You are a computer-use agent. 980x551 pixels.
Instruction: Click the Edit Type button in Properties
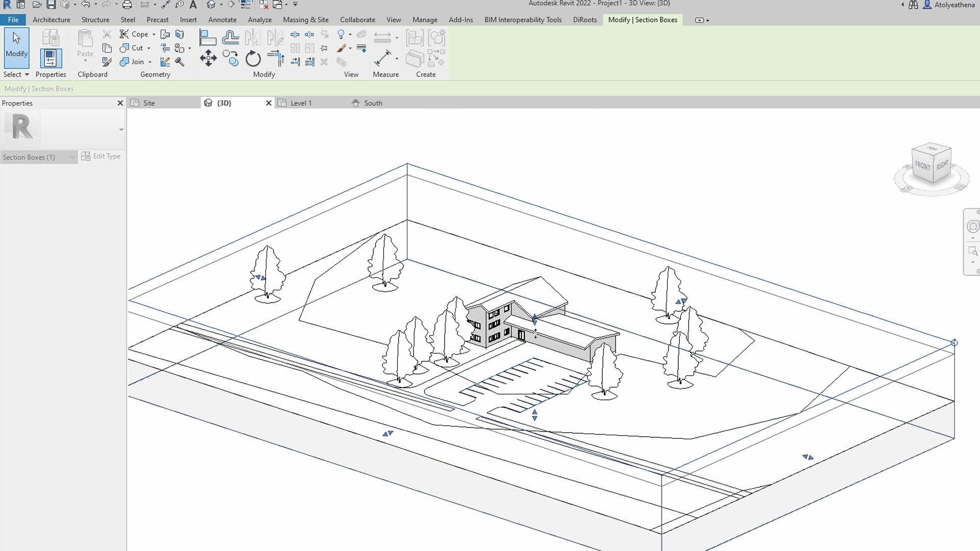tap(106, 156)
